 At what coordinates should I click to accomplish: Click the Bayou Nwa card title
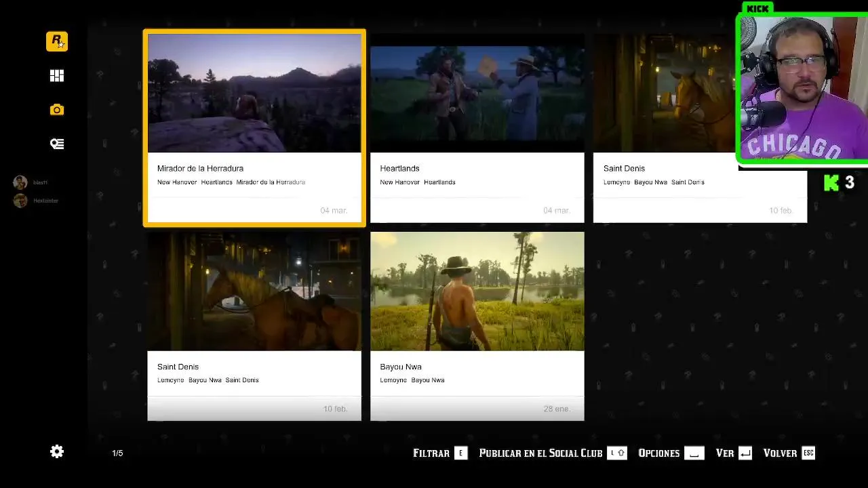tap(401, 367)
